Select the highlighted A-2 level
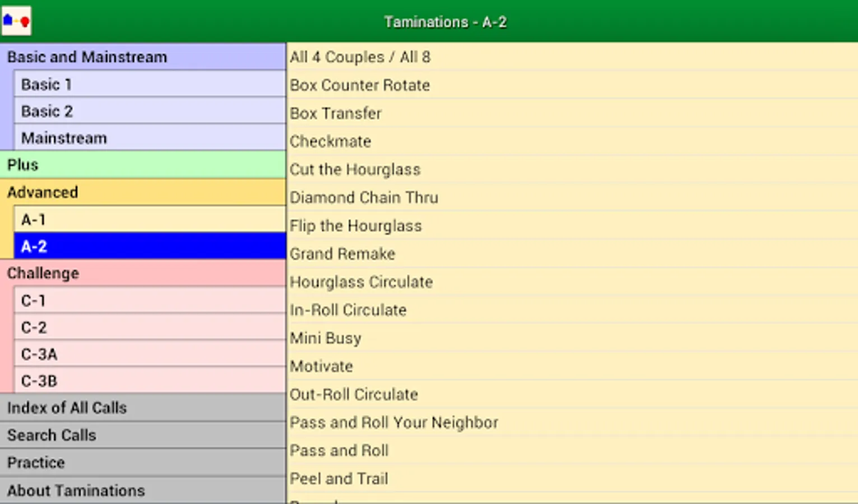 (x=150, y=246)
